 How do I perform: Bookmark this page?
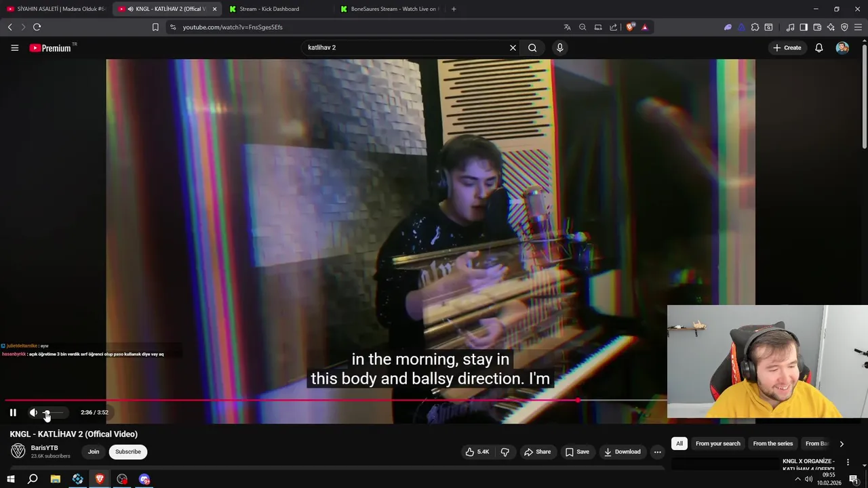pyautogui.click(x=155, y=27)
